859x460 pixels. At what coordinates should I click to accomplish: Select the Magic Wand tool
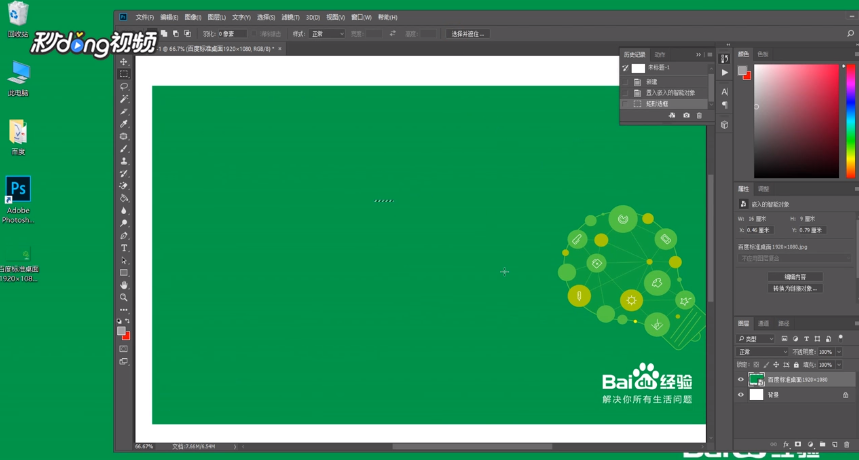(x=124, y=99)
